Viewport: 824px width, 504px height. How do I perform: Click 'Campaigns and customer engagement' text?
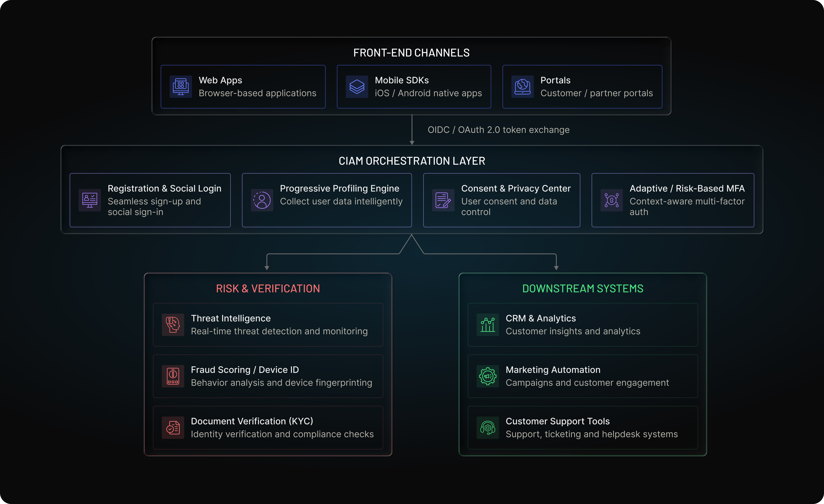587,383
